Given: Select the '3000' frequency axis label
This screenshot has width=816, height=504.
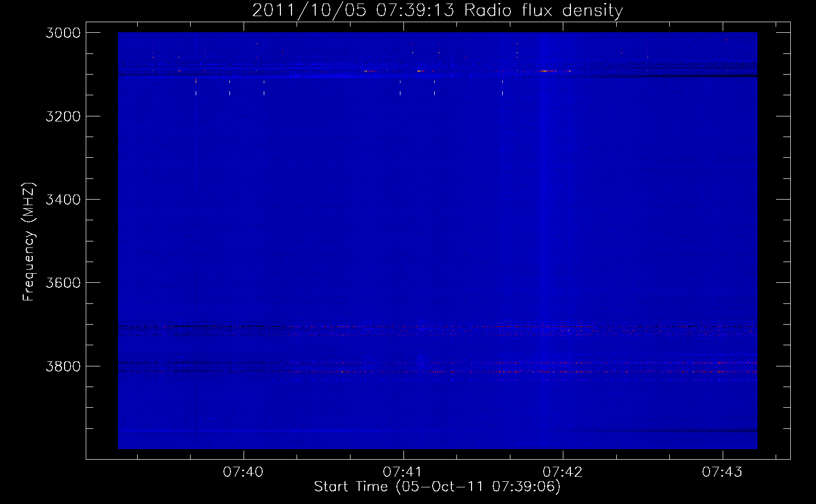Looking at the screenshot, I should (x=63, y=33).
